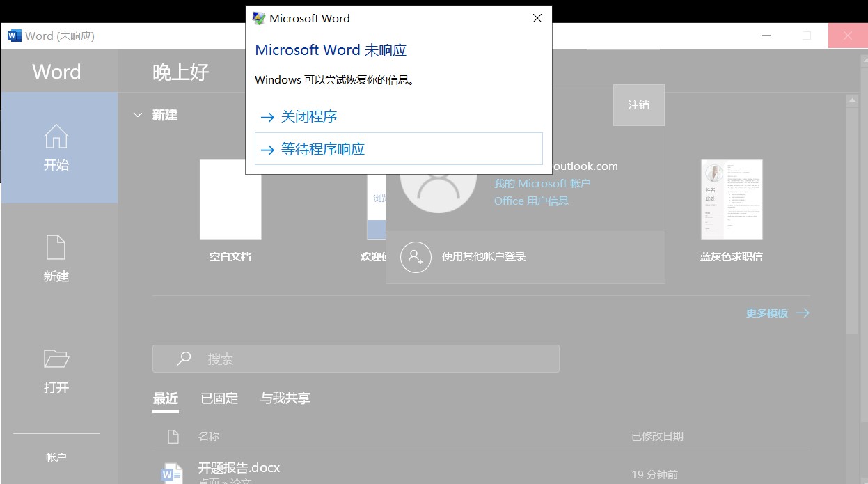
Task: Click the 欢迎 template thumbnail behind the dialog
Action: tap(376, 205)
